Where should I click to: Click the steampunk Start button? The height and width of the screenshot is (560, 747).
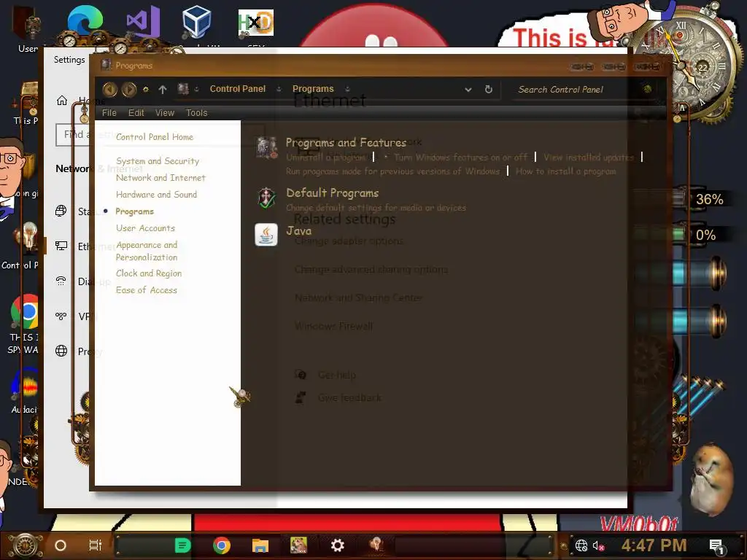pos(26,545)
